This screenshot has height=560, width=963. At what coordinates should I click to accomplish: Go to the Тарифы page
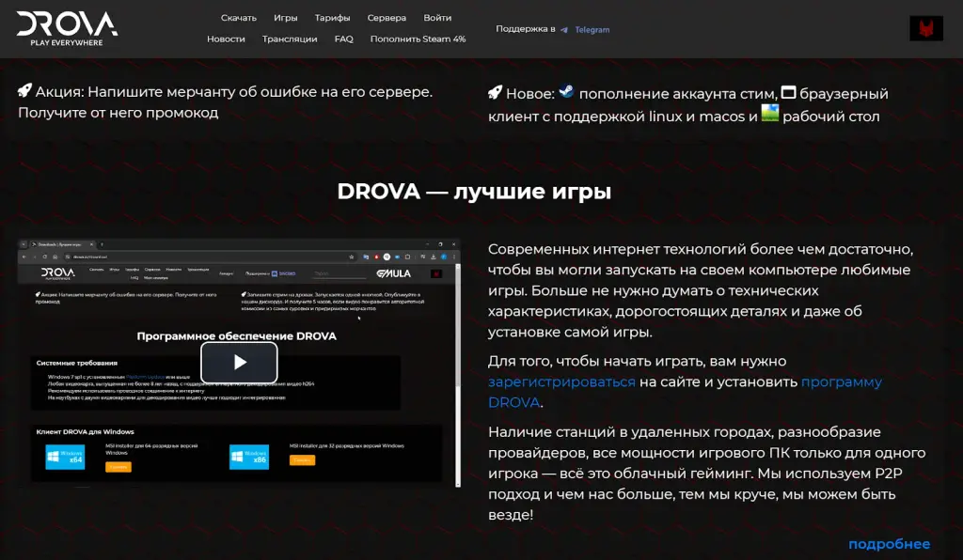coord(332,18)
